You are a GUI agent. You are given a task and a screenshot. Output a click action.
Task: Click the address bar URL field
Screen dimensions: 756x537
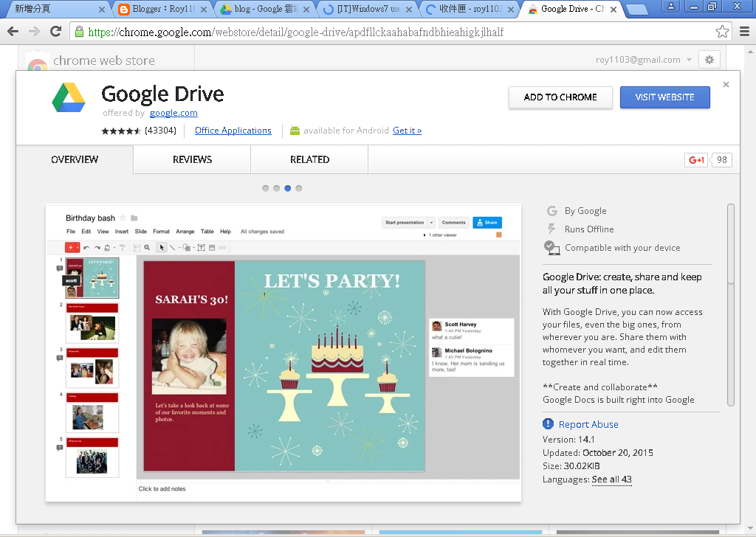tap(400, 32)
